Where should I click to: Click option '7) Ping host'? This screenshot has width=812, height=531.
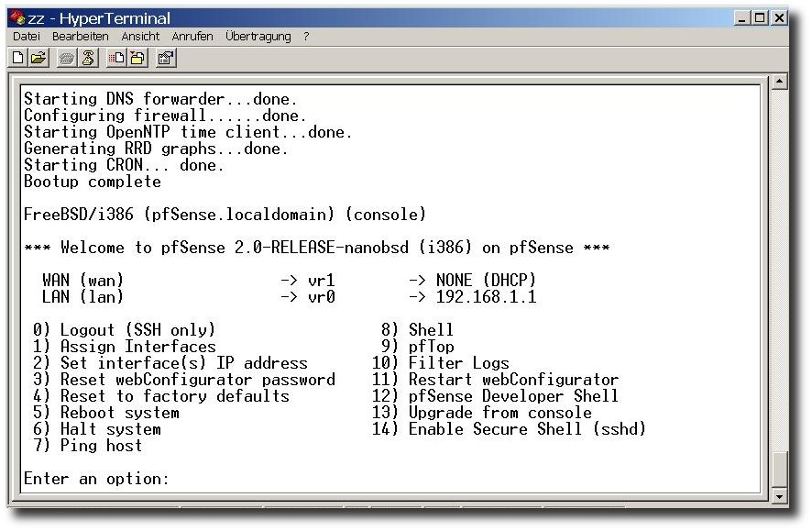click(x=87, y=446)
